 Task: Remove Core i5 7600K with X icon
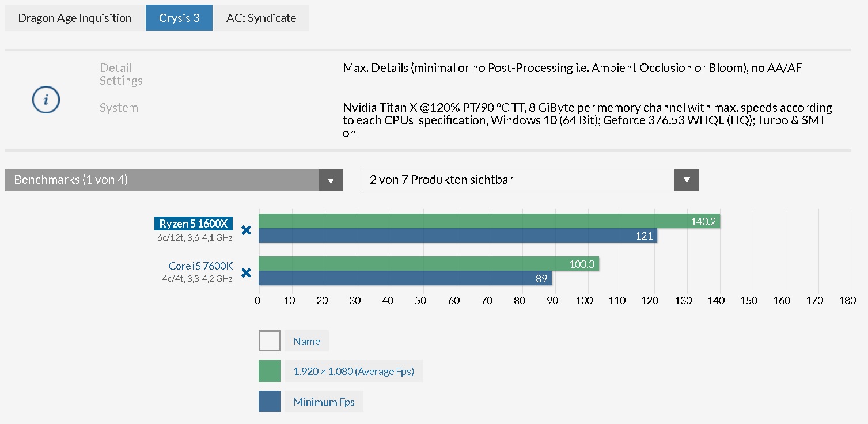click(246, 272)
